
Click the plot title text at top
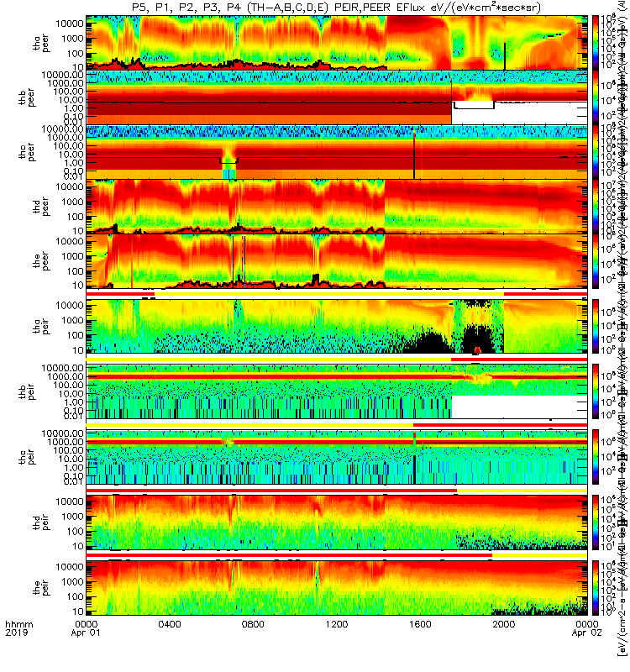pyautogui.click(x=336, y=8)
